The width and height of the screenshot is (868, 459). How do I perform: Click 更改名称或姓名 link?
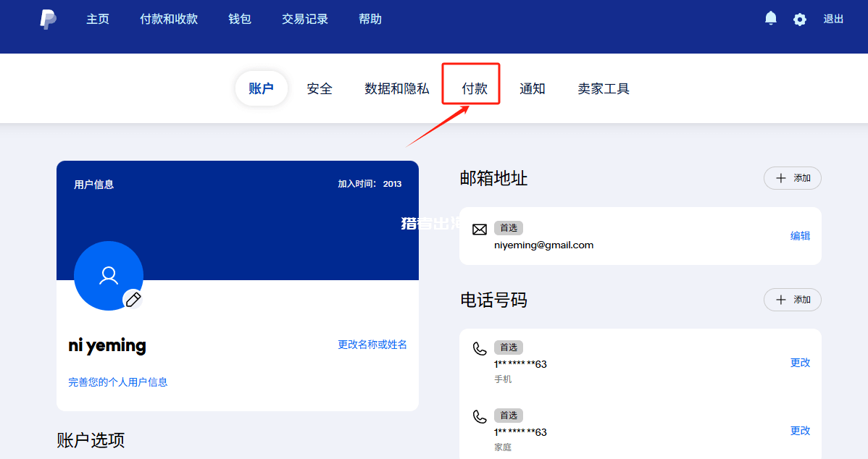[372, 345]
